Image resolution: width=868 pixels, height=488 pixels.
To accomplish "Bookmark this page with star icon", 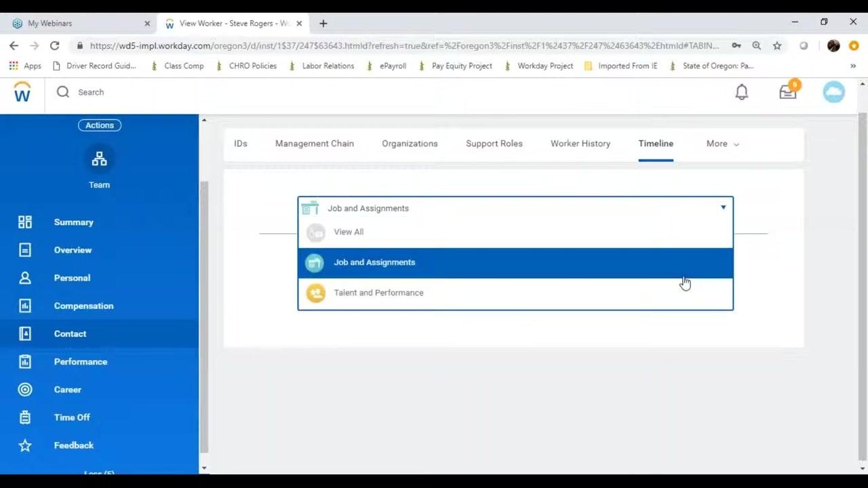I will 777,45.
